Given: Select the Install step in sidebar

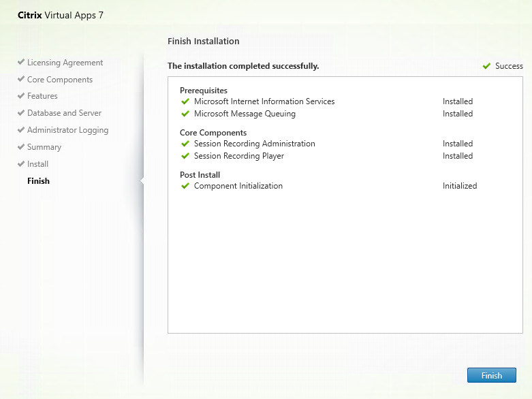Looking at the screenshot, I should 37,164.
